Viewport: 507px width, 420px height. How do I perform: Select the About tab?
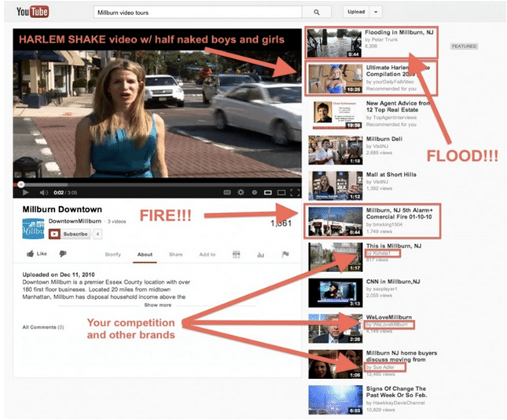click(145, 254)
